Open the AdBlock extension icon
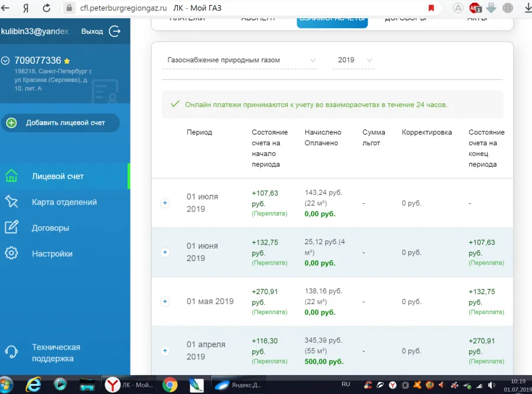 (475, 8)
